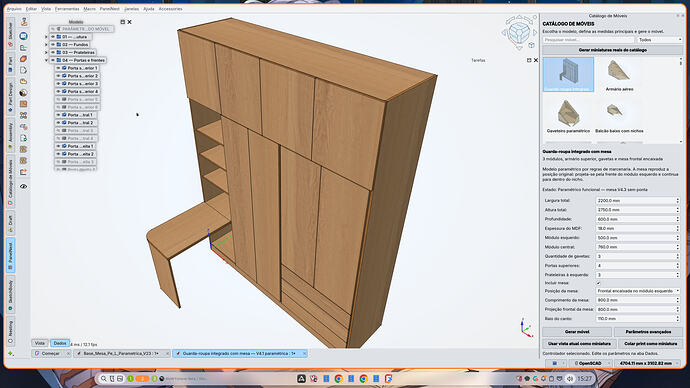Viewport: 690px width, 388px height.
Task: Open the OpenSCAD navigation style dropdown
Action: coord(590,363)
